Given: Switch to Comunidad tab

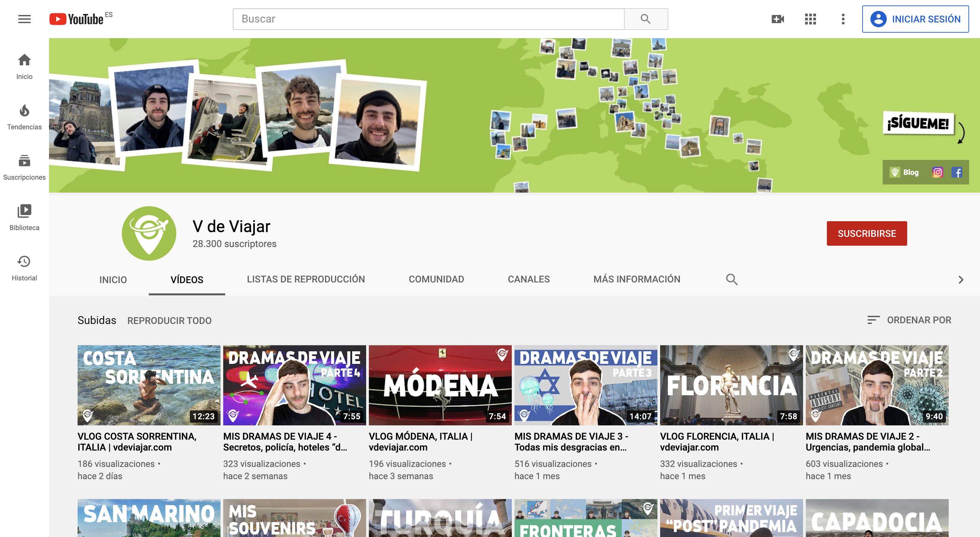Looking at the screenshot, I should pos(436,279).
